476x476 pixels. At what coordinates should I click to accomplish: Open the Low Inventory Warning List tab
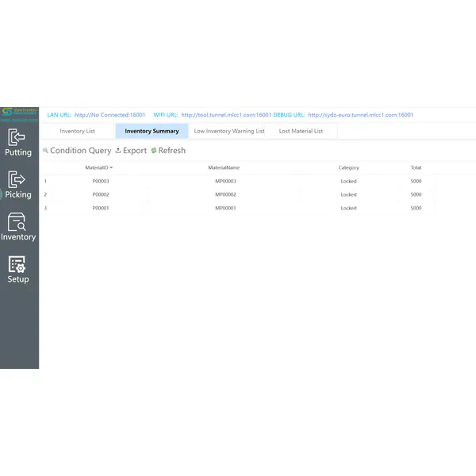click(228, 131)
